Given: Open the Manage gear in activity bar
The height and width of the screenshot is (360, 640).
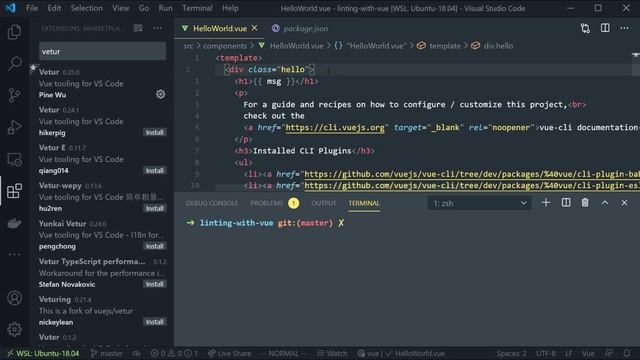Looking at the screenshot, I should [14, 329].
